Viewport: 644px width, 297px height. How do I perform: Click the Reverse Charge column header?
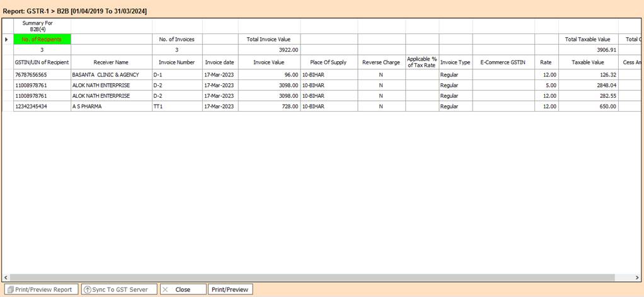point(381,62)
